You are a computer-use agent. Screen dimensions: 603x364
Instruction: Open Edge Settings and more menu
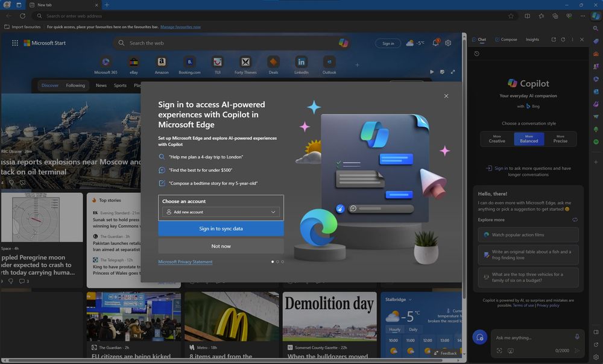point(582,16)
